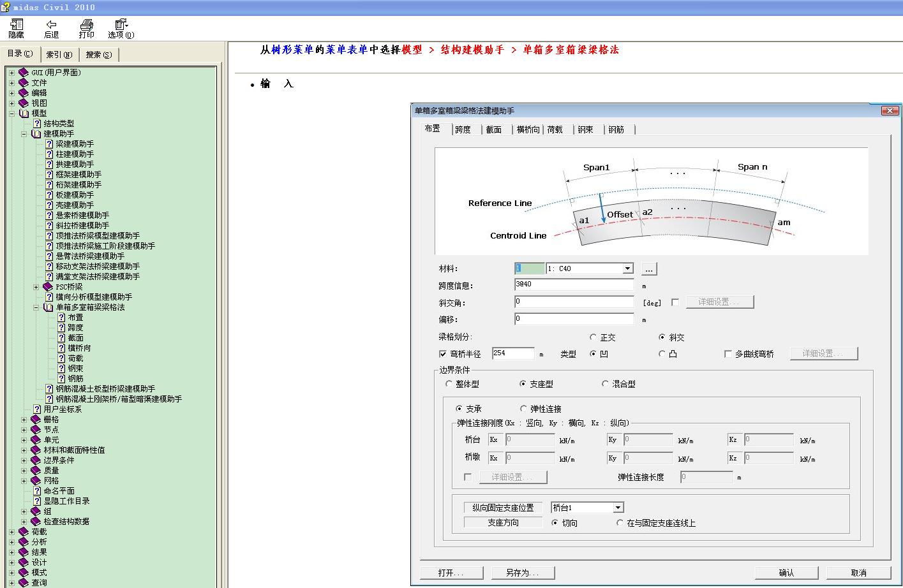Open the 选项 (Options) toolbar icon
The width and height of the screenshot is (903, 588).
pyautogui.click(x=121, y=24)
